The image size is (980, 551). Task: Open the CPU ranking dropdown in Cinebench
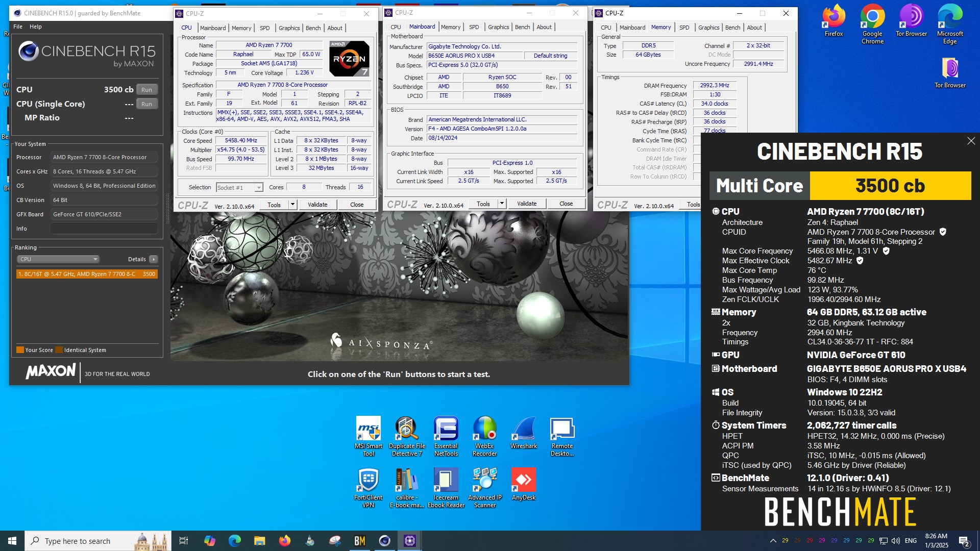point(58,259)
